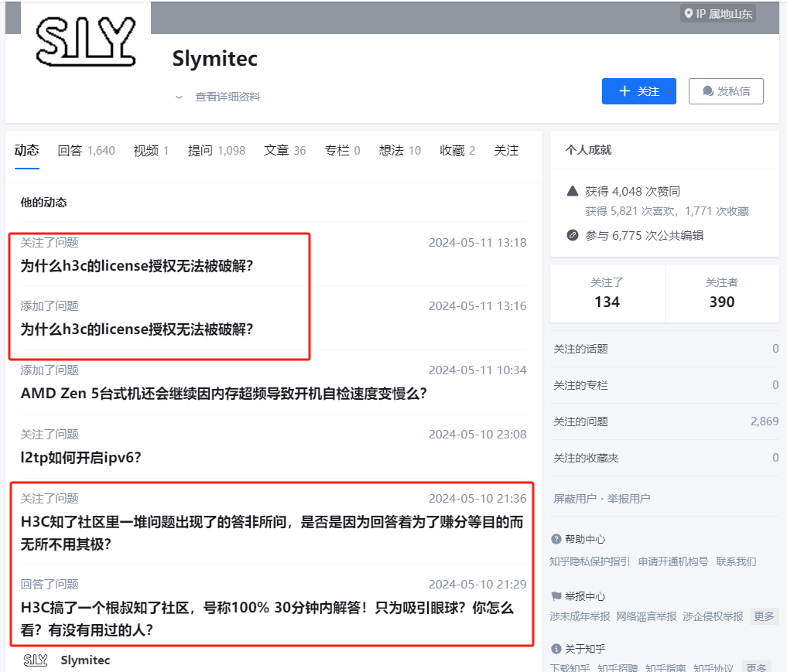Select the 关注 tab in profile navigation
The height and width of the screenshot is (672, 787).
point(506,151)
